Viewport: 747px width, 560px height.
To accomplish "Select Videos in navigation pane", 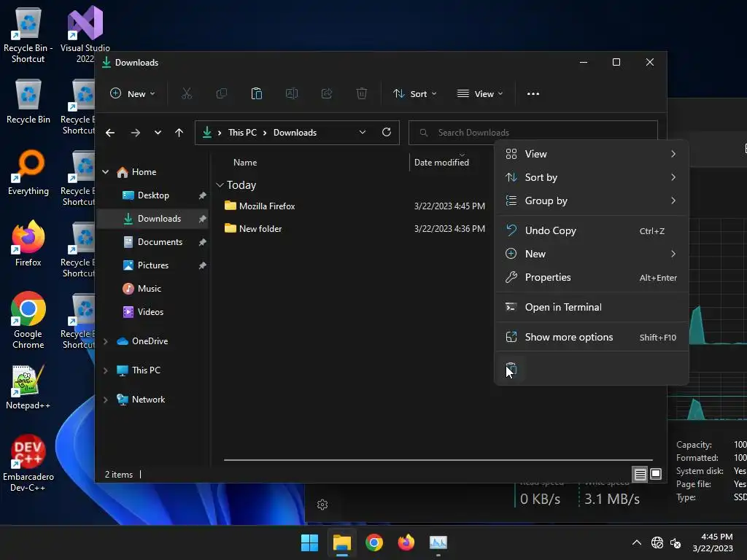I will coord(152,312).
